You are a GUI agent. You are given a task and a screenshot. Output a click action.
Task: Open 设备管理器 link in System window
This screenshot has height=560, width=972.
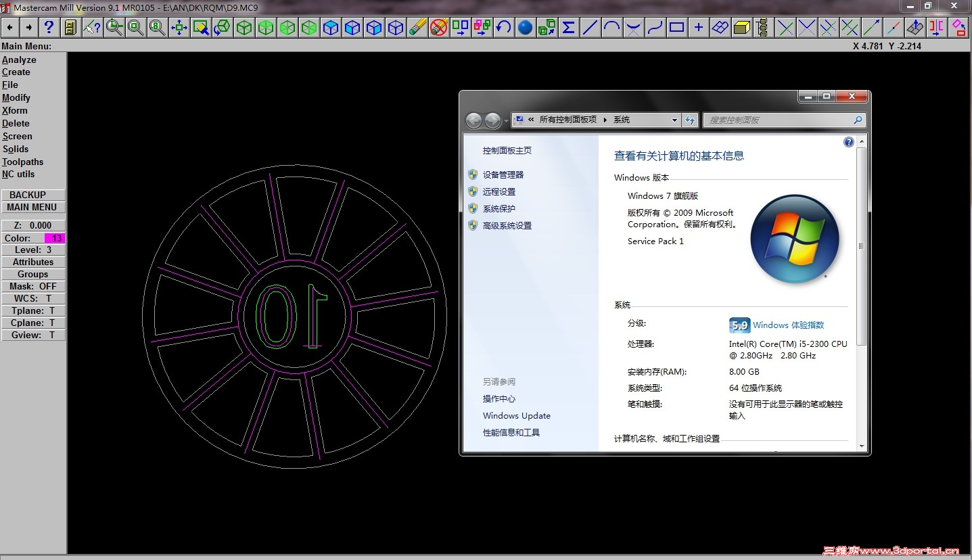click(503, 174)
